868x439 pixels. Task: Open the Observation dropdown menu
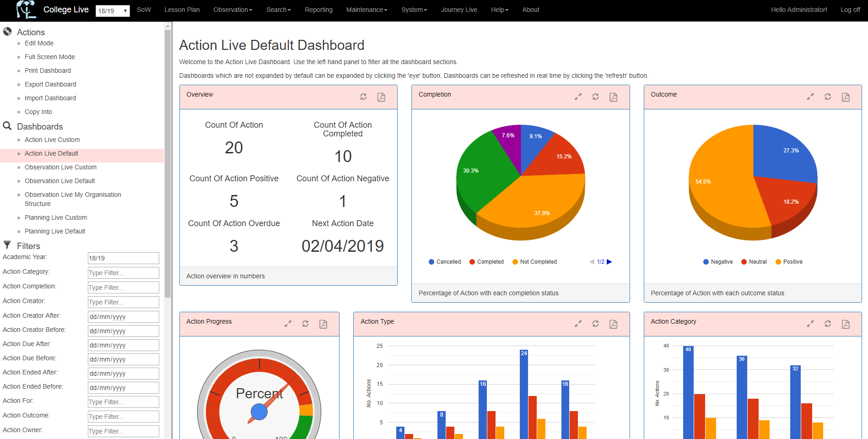point(232,10)
